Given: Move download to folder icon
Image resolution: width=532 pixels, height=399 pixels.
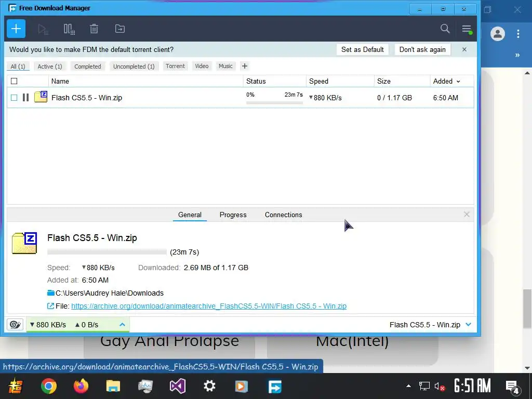Looking at the screenshot, I should tap(120, 29).
